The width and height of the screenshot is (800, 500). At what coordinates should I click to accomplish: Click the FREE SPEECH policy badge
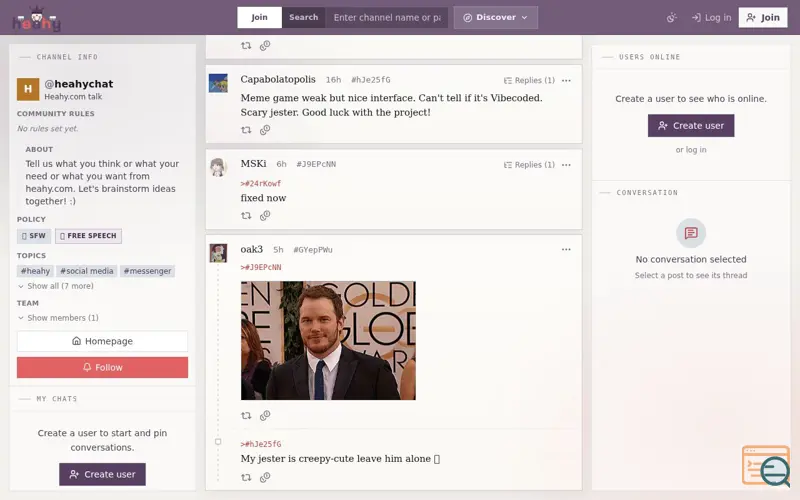pyautogui.click(x=88, y=236)
